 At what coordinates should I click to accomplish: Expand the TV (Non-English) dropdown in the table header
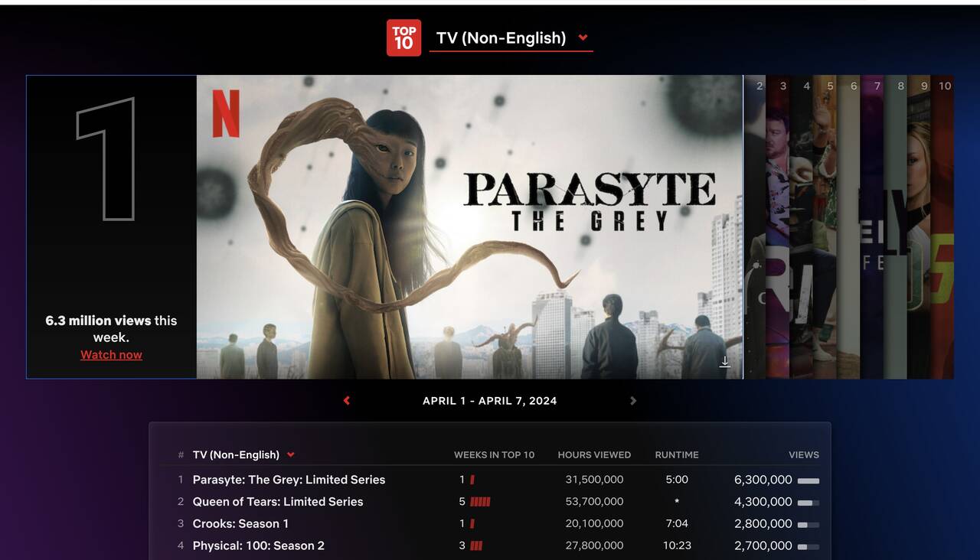(243, 454)
